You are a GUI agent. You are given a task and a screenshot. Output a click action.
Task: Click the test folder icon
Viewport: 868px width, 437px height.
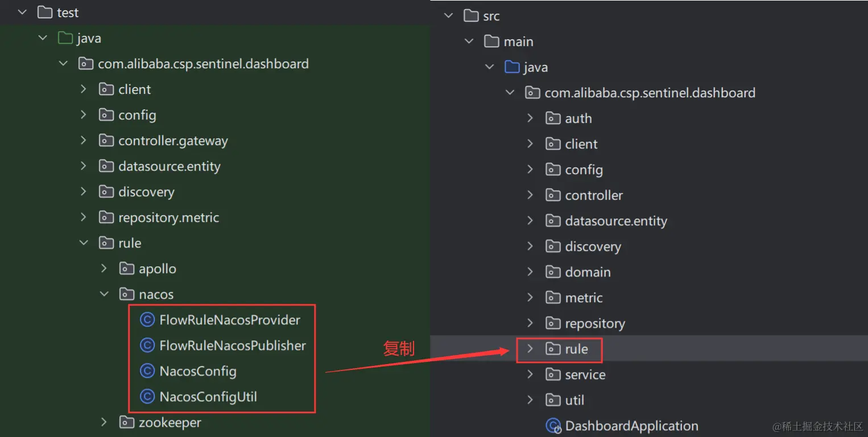(44, 13)
